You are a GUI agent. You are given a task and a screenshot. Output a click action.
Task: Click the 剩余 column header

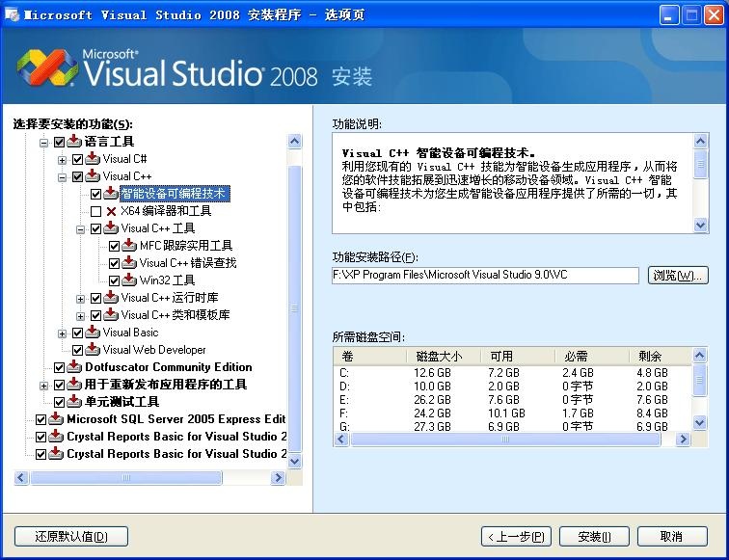[x=661, y=357]
